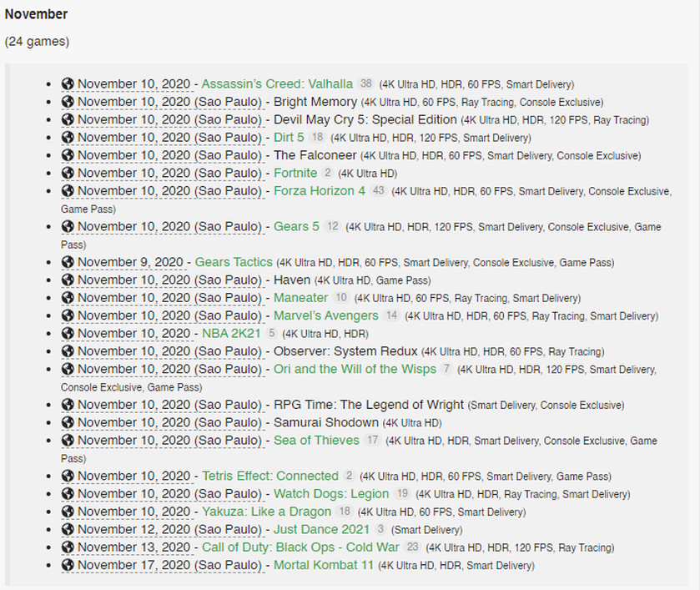Click the 23 badge next to Call of Duty
The height and width of the screenshot is (590, 700).
point(412,547)
